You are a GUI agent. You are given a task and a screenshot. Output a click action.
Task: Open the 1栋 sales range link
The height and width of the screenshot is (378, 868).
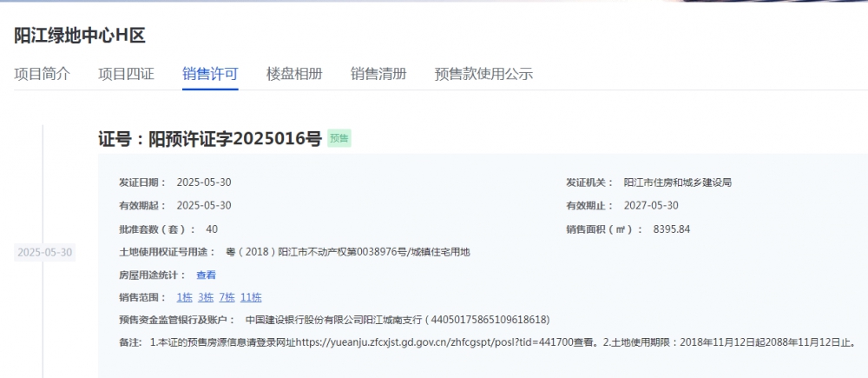point(184,297)
